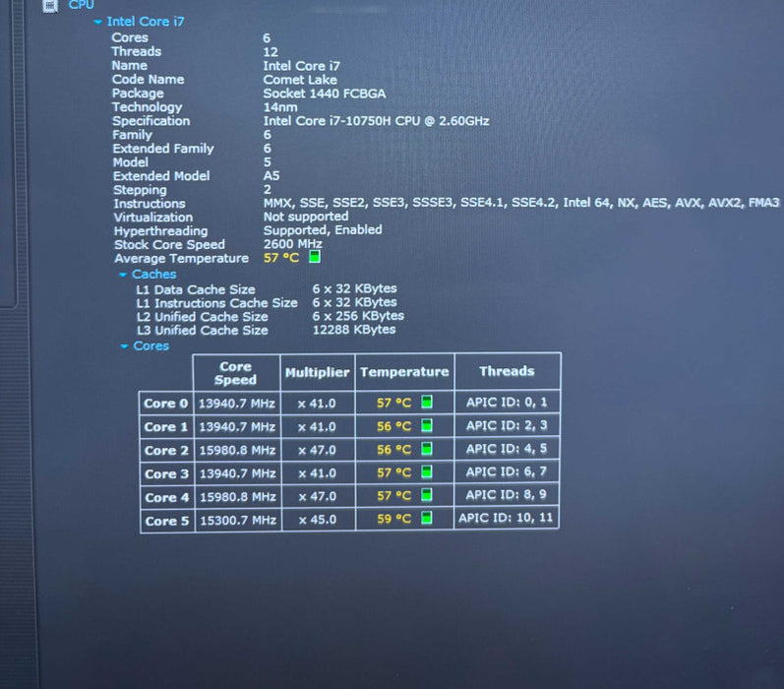This screenshot has width=784, height=689.
Task: Click L2 Unified Cache value 6 x 256 KBytes
Action: (x=358, y=316)
